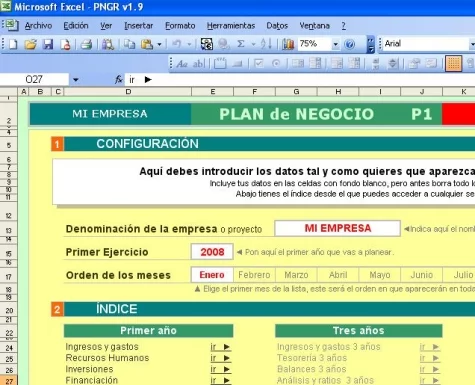Open the Name Box dropdown arrow

point(76,80)
